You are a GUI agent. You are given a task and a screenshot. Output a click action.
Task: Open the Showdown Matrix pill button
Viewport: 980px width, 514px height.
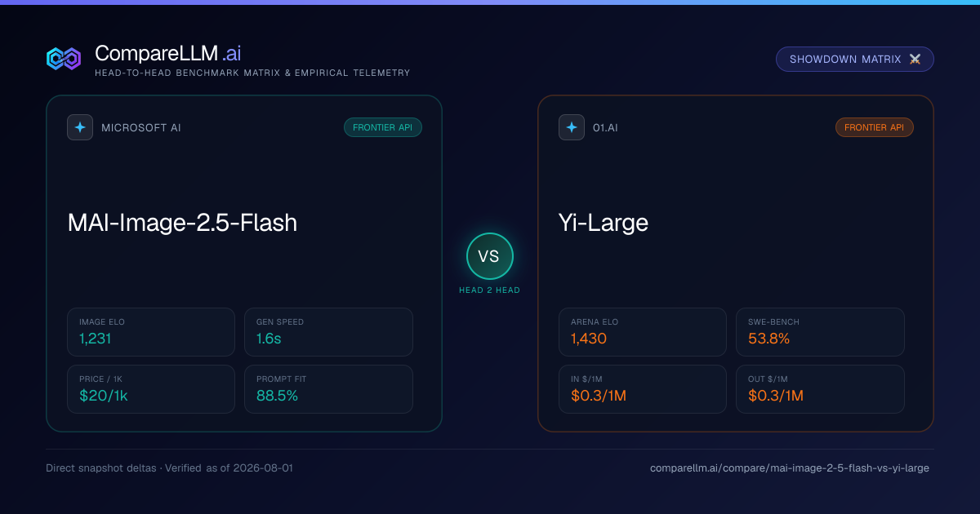855,60
